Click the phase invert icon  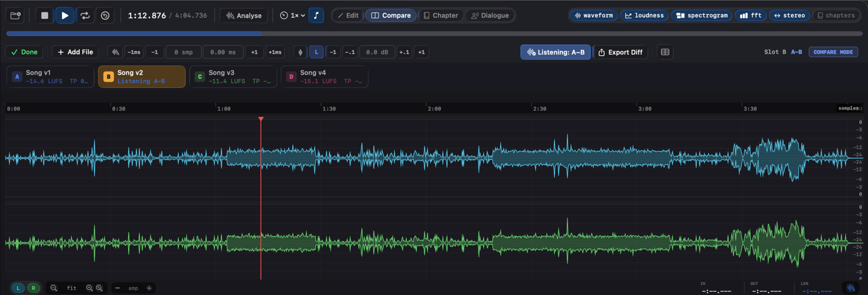tap(300, 52)
